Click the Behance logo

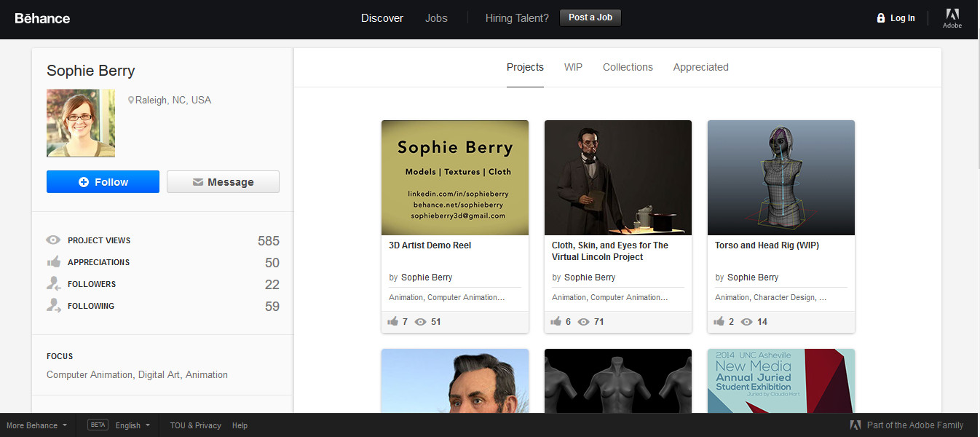[x=42, y=18]
